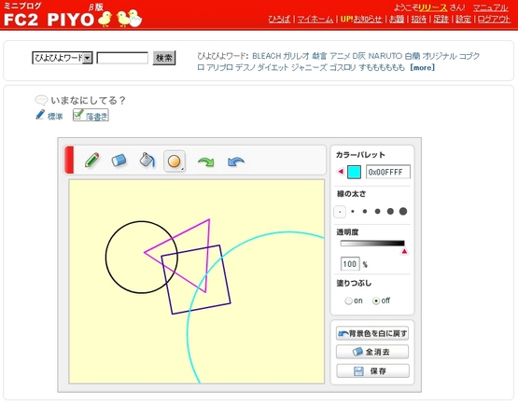The height and width of the screenshot is (420, 518).
Task: Open マイホーム in the top navigation
Action: point(315,20)
